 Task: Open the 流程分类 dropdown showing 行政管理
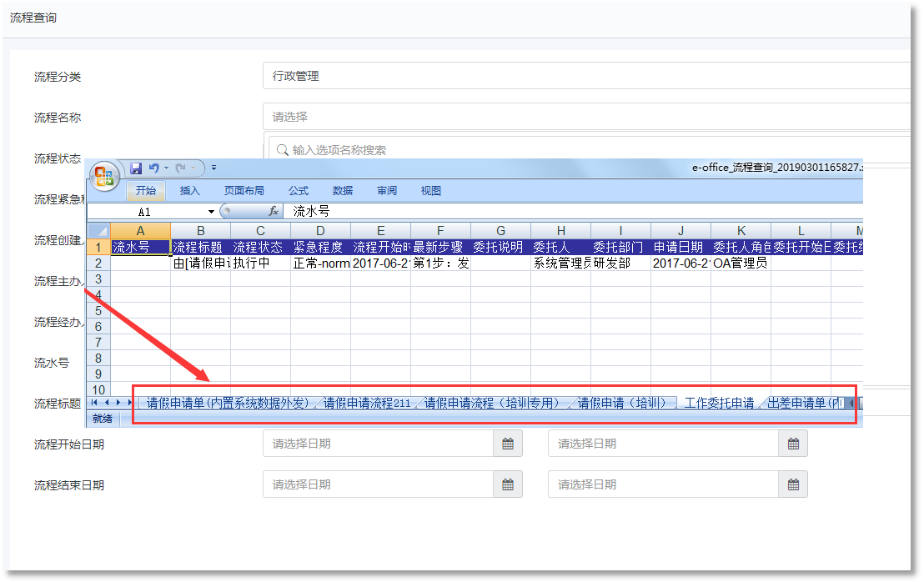coord(584,76)
